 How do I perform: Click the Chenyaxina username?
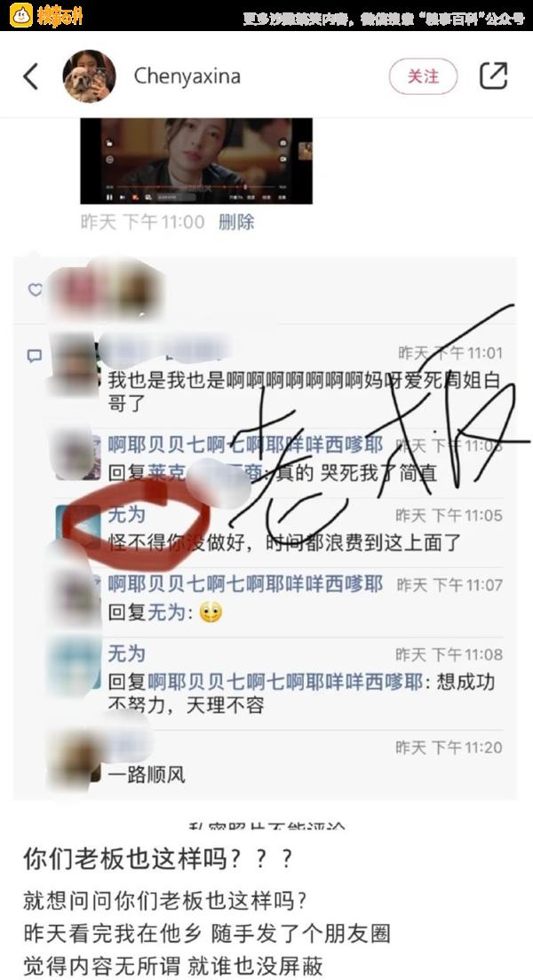[x=187, y=76]
